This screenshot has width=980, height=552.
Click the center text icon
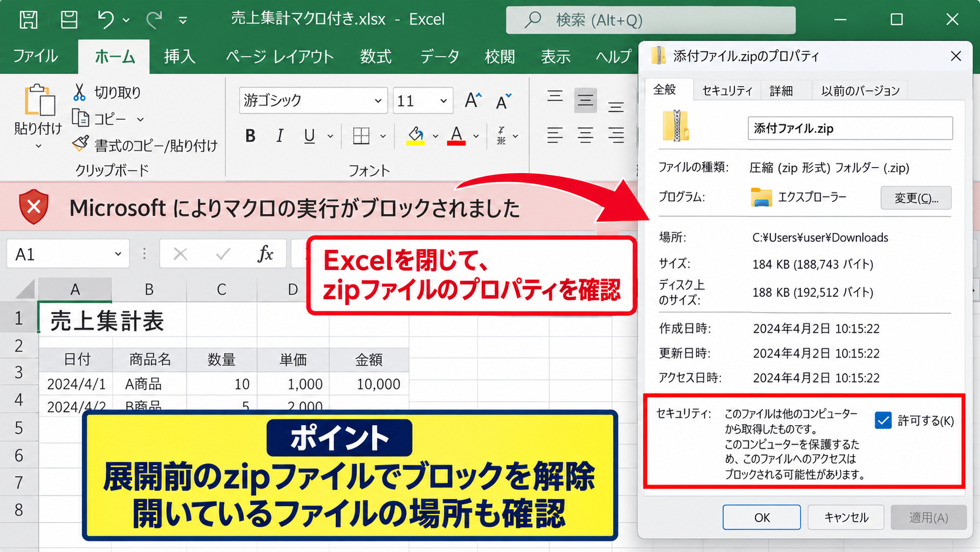point(585,136)
